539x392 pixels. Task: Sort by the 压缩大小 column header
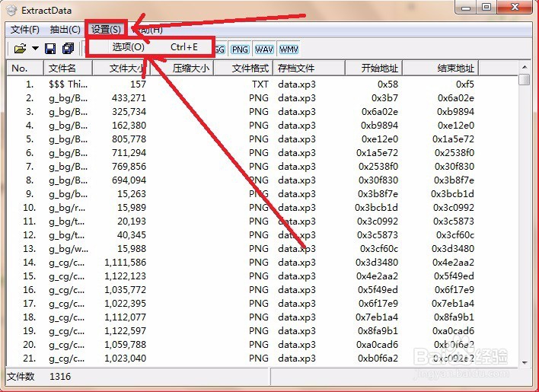[x=182, y=68]
